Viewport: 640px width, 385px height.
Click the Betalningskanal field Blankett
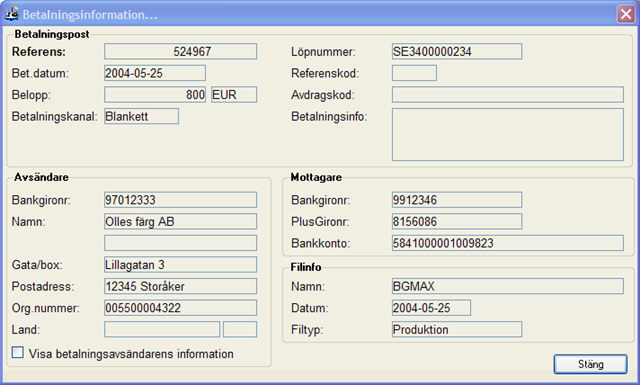141,116
